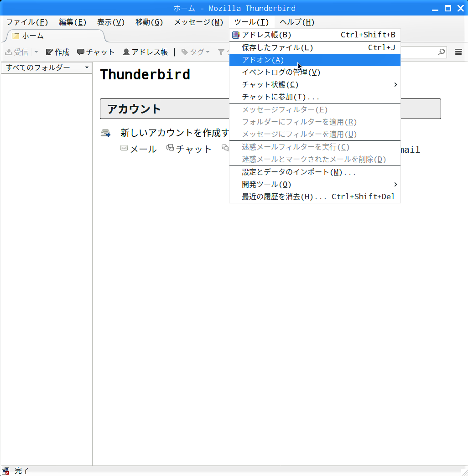Expand the 開発ツール(O) submenu
This screenshot has height=476, width=468.
coord(315,185)
